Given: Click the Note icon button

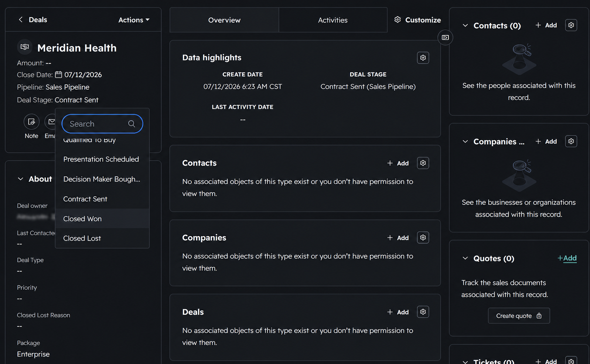Looking at the screenshot, I should (x=31, y=122).
